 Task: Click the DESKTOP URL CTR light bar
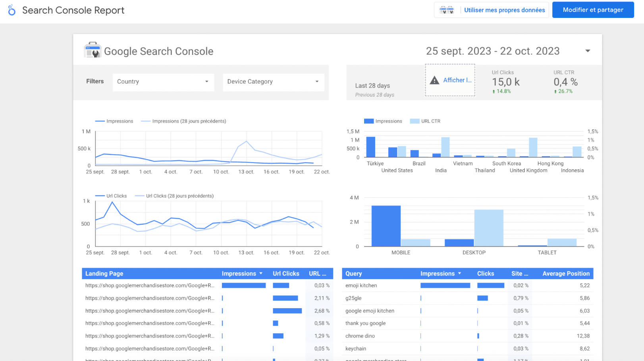tap(489, 228)
